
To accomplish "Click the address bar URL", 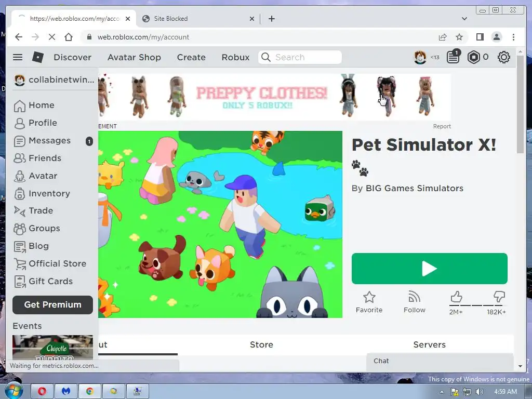I will pos(143,37).
